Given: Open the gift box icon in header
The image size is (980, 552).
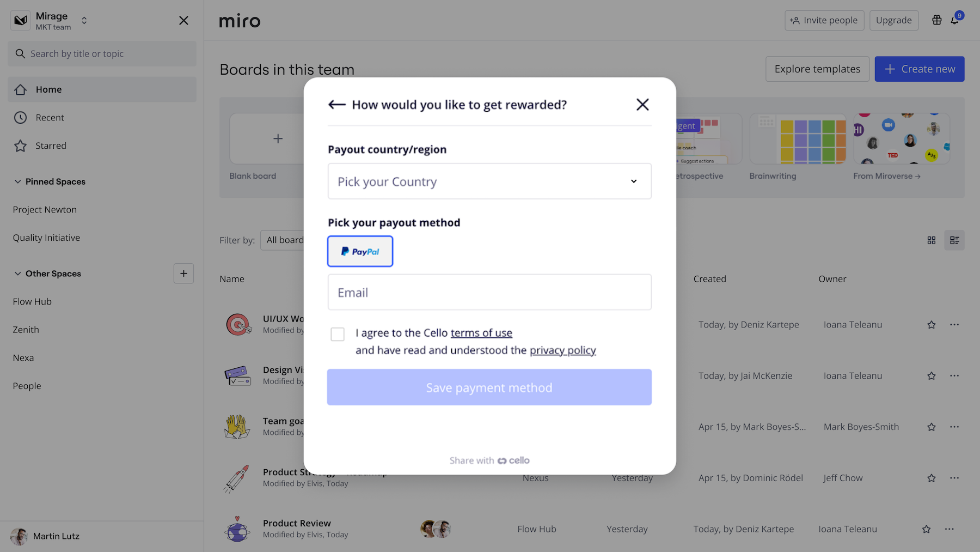Looking at the screenshot, I should click(936, 21).
